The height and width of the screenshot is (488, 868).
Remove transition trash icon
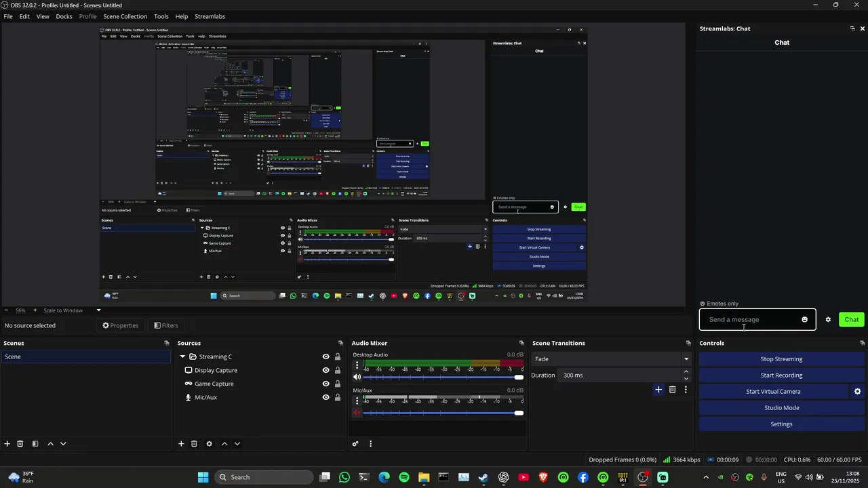click(673, 390)
